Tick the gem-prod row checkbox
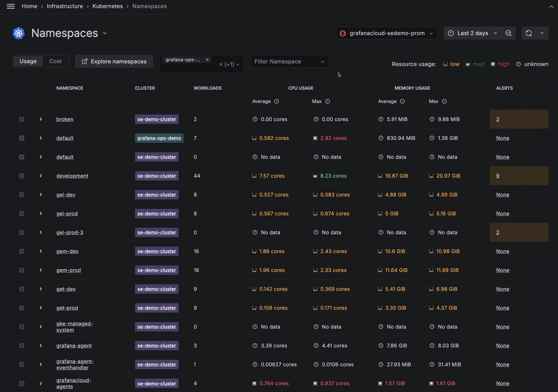Screen dimensions: 558x392 click(x=22, y=270)
